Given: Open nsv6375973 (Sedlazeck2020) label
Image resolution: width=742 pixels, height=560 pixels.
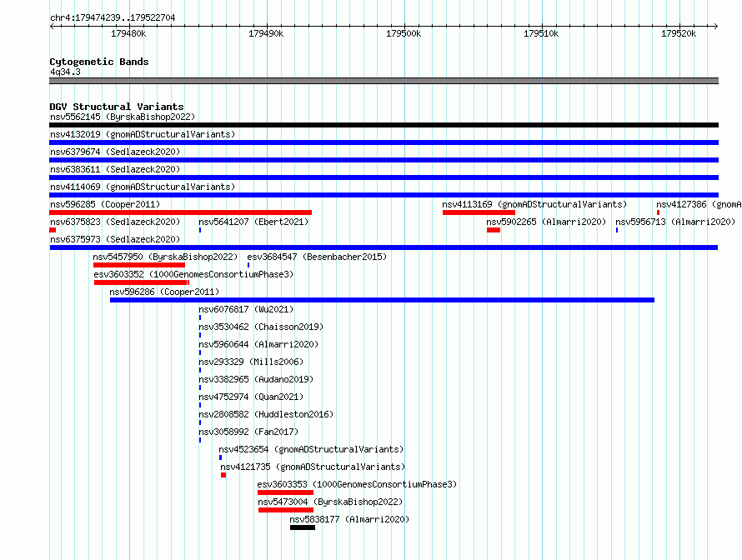Looking at the screenshot, I should click(115, 239).
